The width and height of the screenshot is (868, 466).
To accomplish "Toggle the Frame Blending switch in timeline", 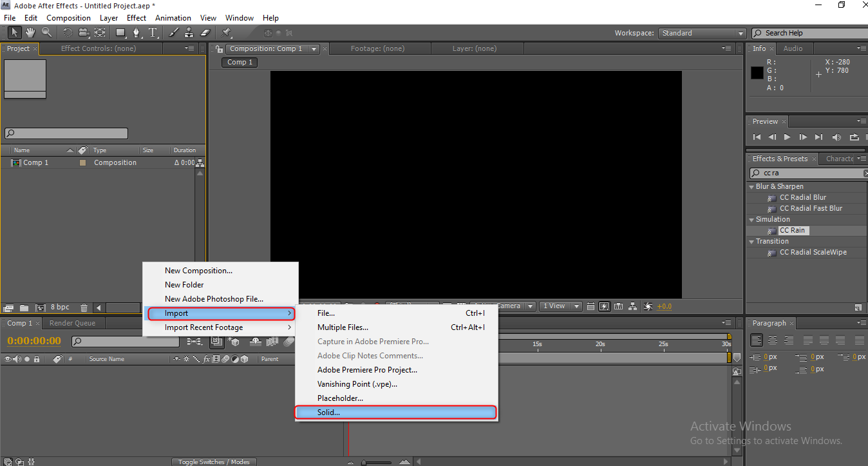I will (x=272, y=342).
